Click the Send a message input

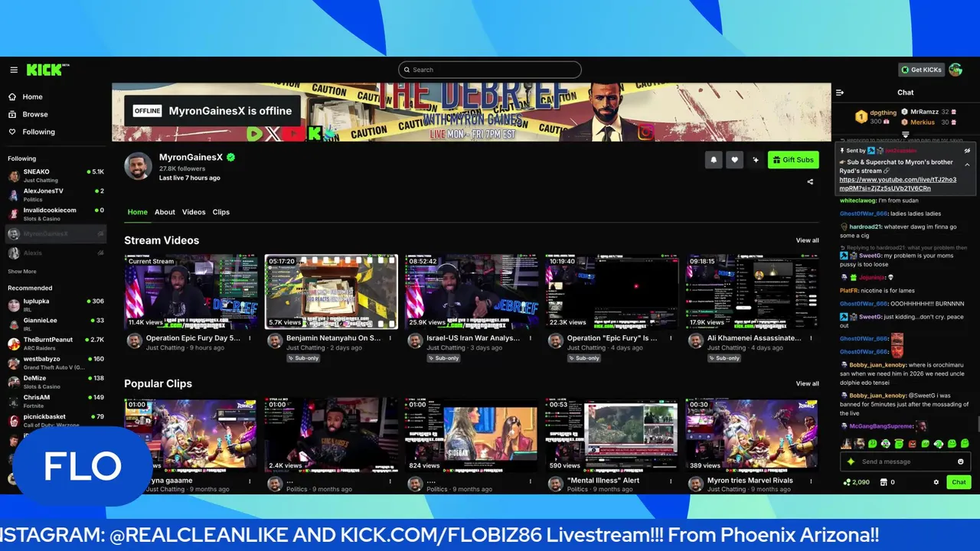tap(906, 461)
